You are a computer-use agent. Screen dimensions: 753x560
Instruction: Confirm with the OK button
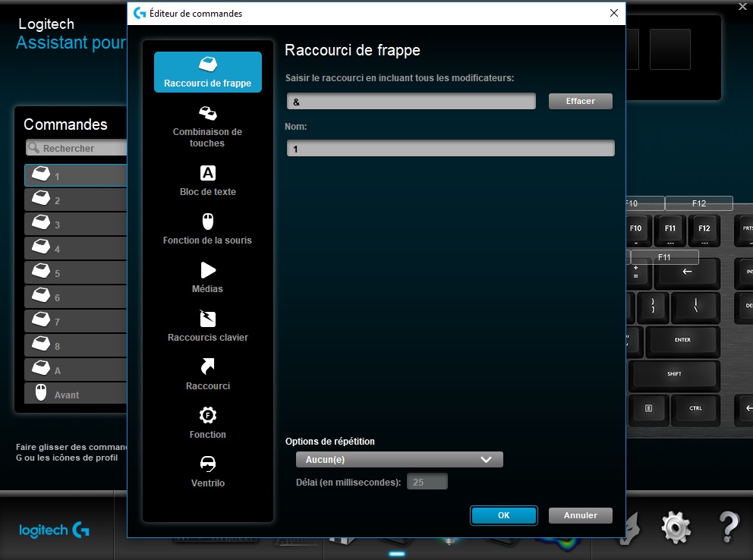click(503, 515)
